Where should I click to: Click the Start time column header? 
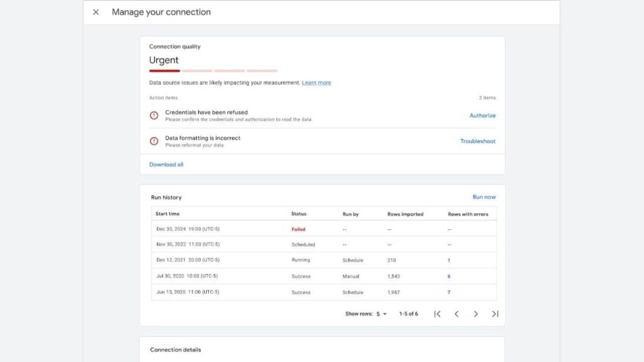pos(167,214)
